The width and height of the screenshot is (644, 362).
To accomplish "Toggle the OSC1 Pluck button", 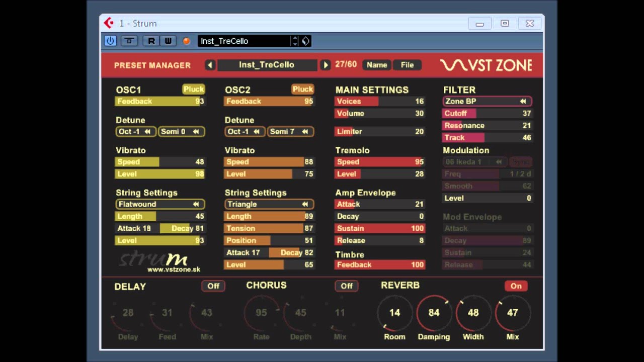I will point(193,89).
